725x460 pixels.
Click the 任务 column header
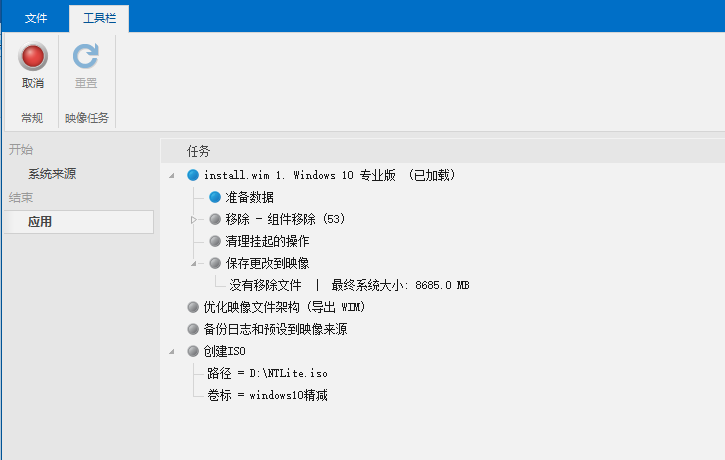point(198,151)
